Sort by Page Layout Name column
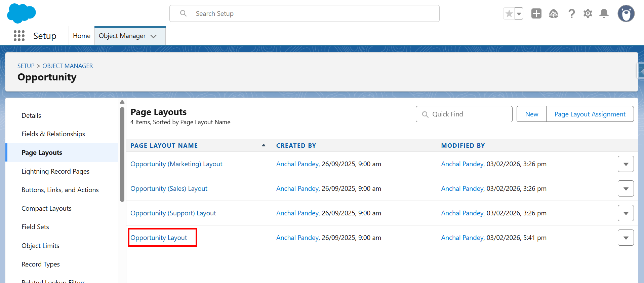This screenshot has width=644, height=283. [x=164, y=146]
